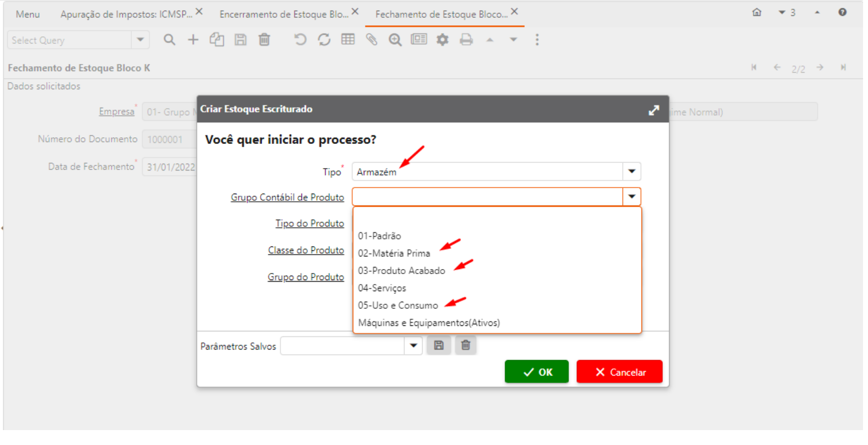Open the Tipo do Produto link
This screenshot has width=868, height=445.
tap(310, 223)
